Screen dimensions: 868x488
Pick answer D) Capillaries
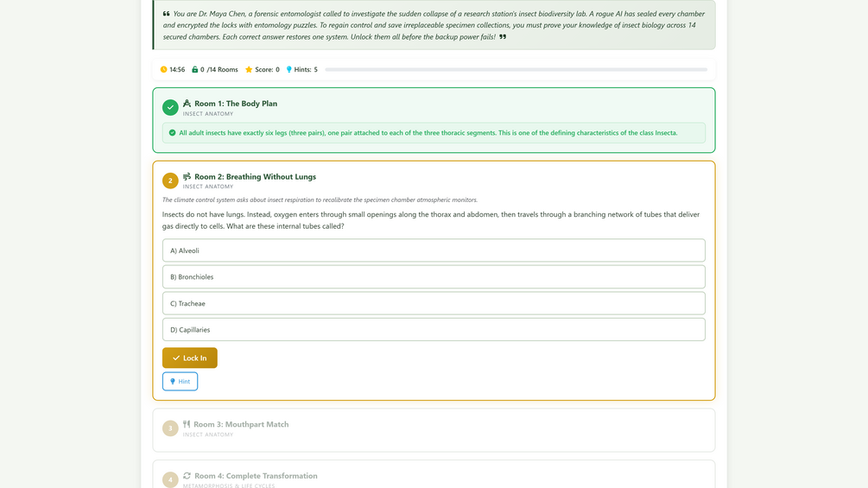434,330
